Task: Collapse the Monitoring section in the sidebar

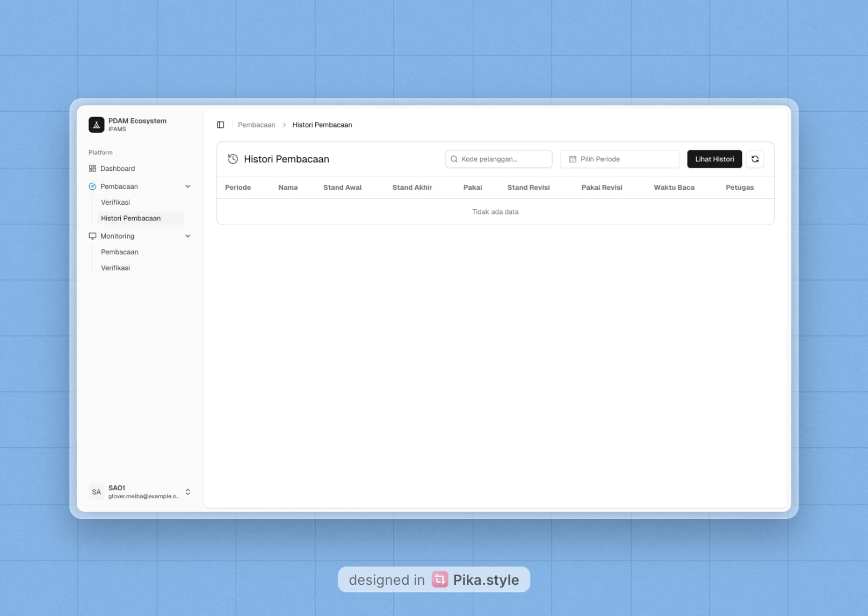Action: pos(187,235)
